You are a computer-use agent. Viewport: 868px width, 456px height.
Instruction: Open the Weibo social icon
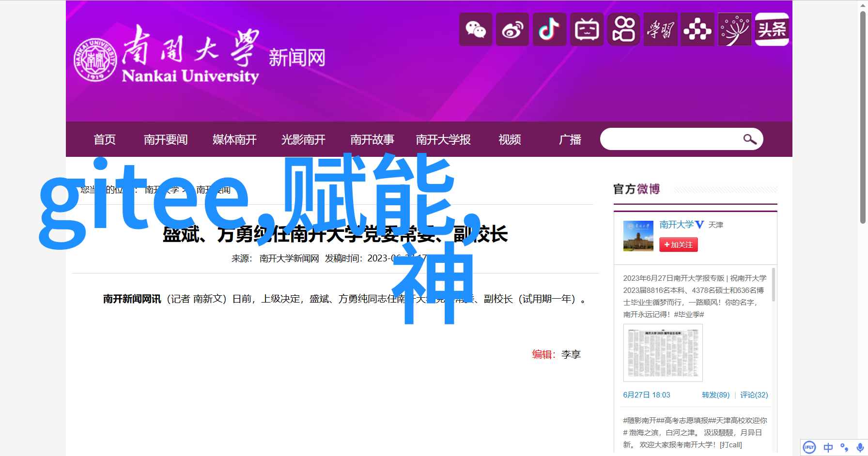tap(512, 30)
